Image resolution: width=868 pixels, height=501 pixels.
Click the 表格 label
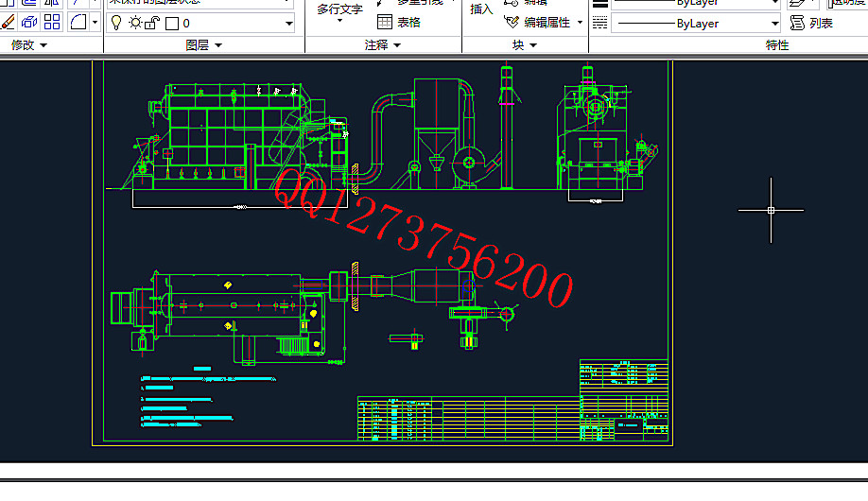408,23
